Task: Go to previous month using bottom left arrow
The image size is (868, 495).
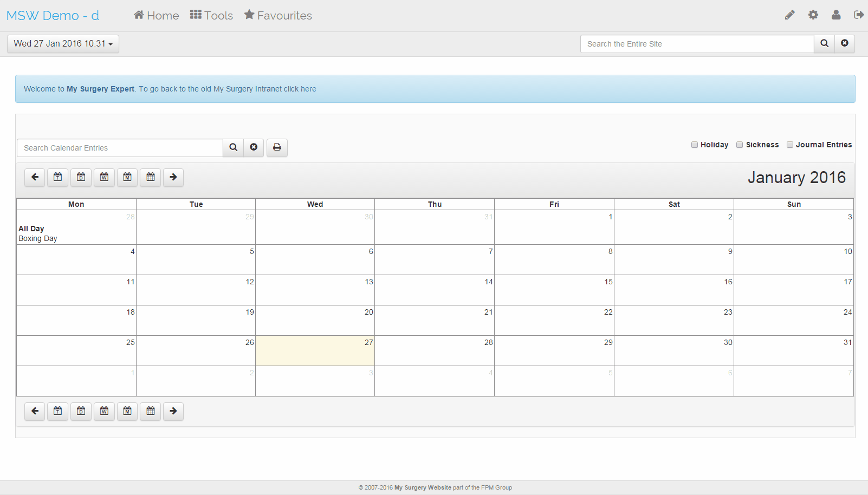Action: click(x=35, y=411)
